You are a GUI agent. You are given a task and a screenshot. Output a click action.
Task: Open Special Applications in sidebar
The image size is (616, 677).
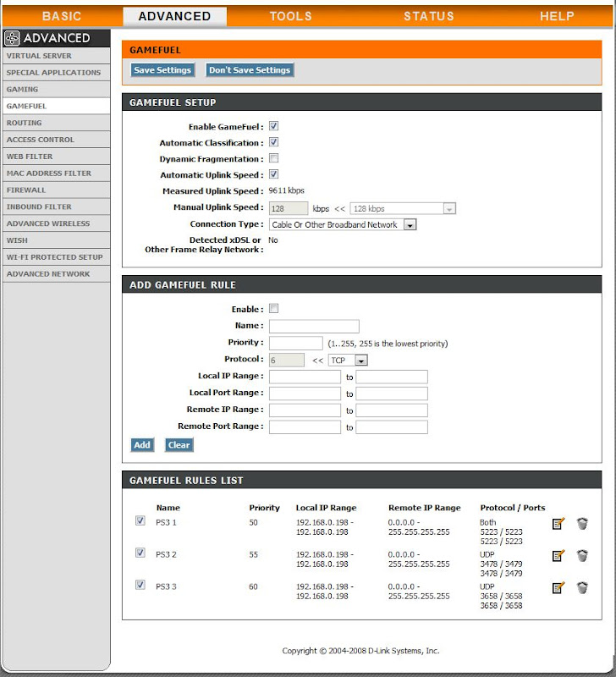pos(56,73)
